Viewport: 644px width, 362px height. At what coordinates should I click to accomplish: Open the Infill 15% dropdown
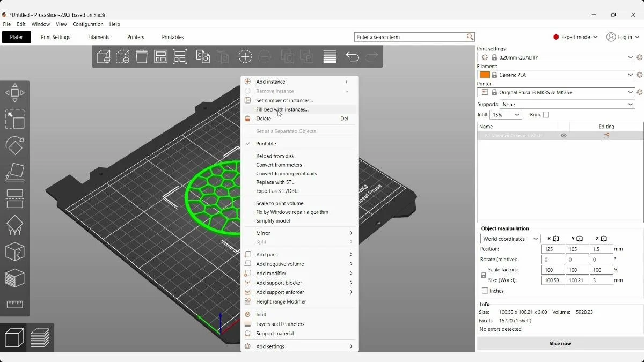(506, 115)
